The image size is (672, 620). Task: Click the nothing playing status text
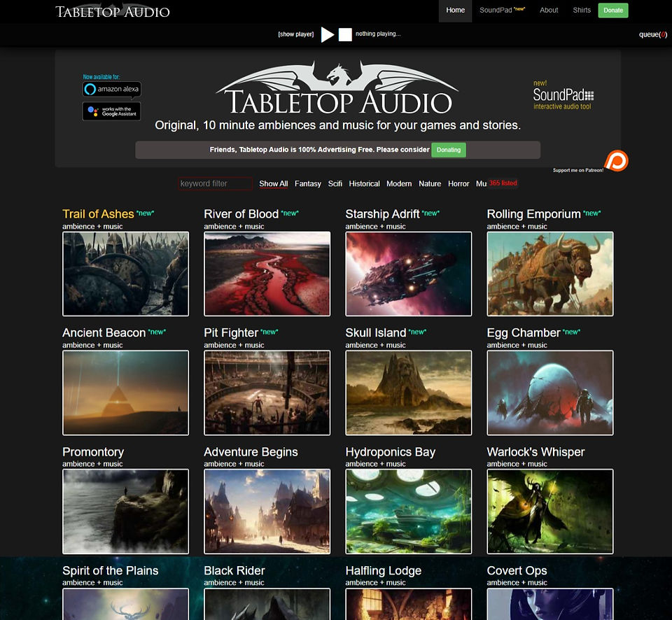(x=378, y=34)
